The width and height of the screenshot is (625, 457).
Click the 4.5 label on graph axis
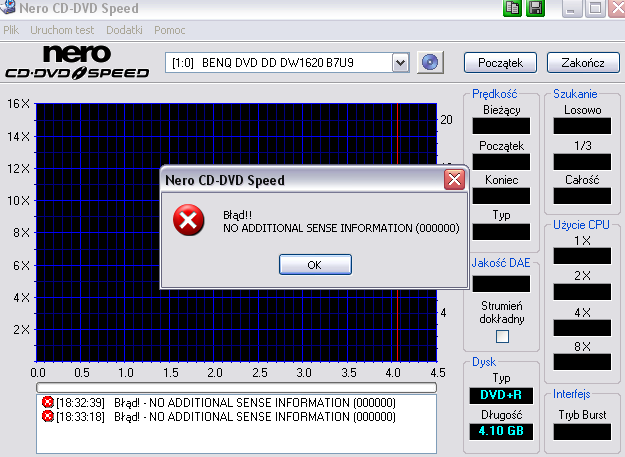[438, 373]
